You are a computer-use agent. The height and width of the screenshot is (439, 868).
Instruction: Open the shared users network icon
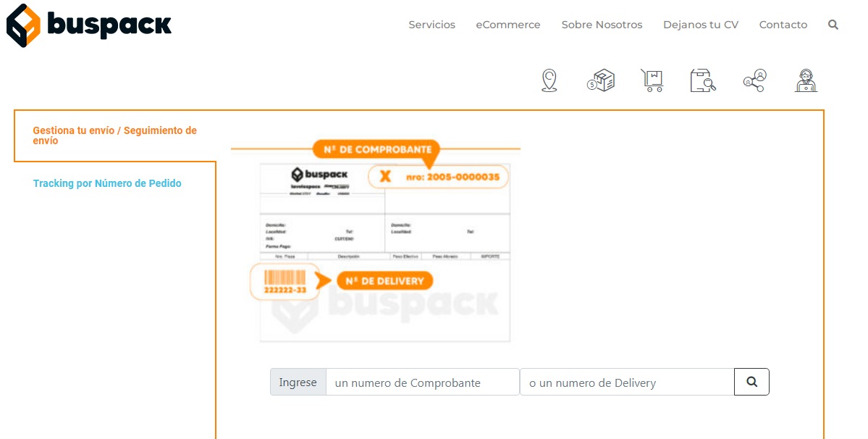pyautogui.click(x=754, y=80)
